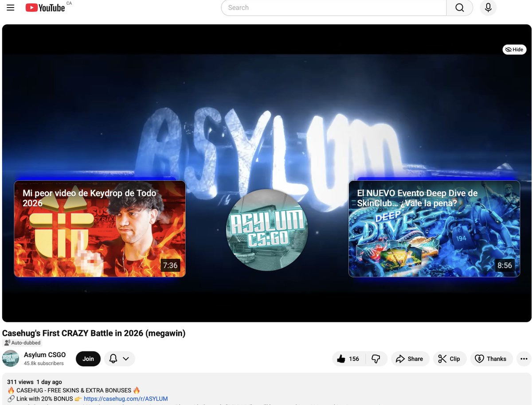Open the notification bell dropdown
This screenshot has height=405, width=532.
(120, 358)
